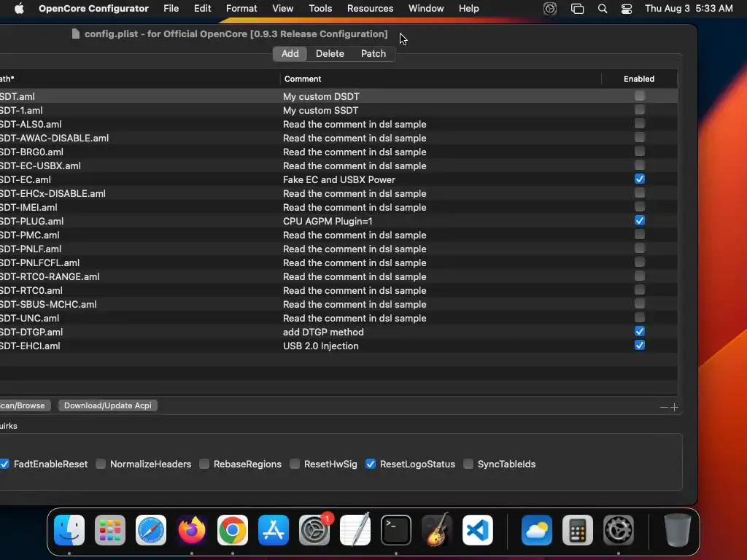747x560 pixels.
Task: Click the plus icon to add ACPI entry
Action: click(674, 407)
